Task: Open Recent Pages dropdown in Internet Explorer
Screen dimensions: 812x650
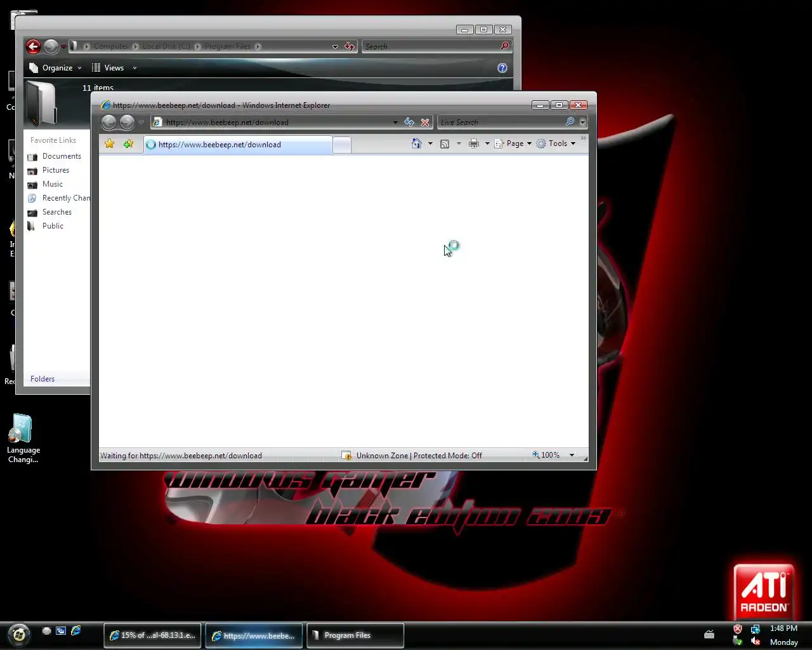Action: [141, 123]
